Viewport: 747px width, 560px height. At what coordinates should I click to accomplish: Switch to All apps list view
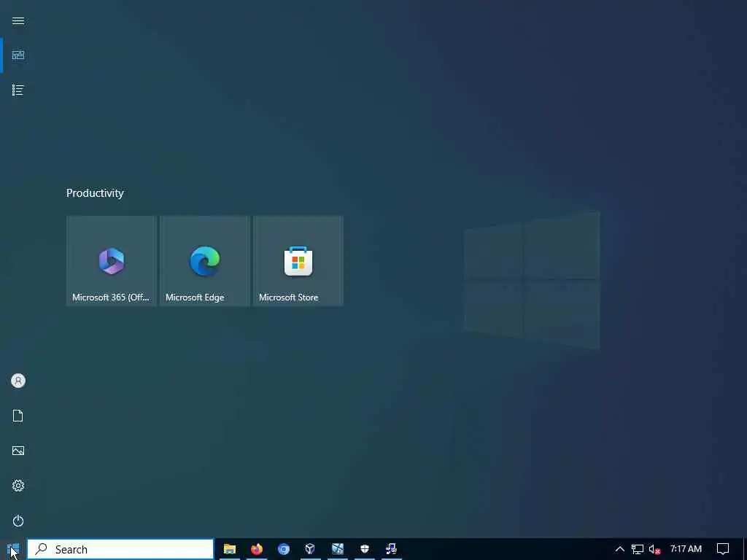18,90
